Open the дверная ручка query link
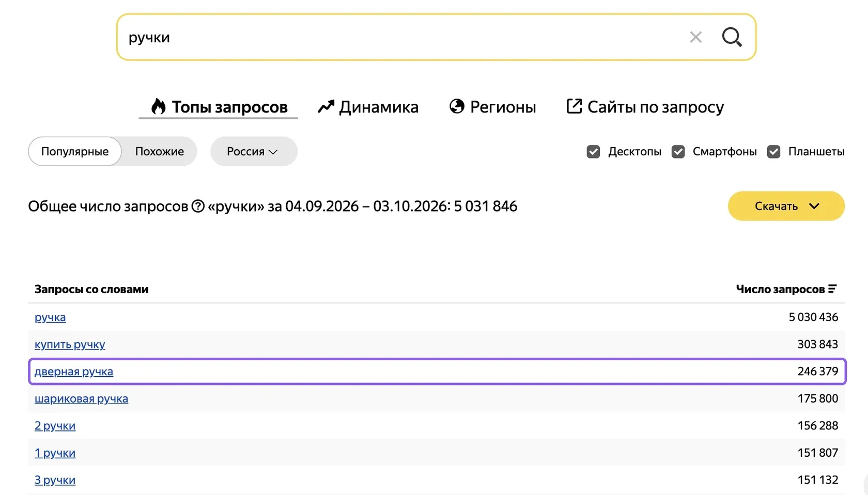 (74, 372)
